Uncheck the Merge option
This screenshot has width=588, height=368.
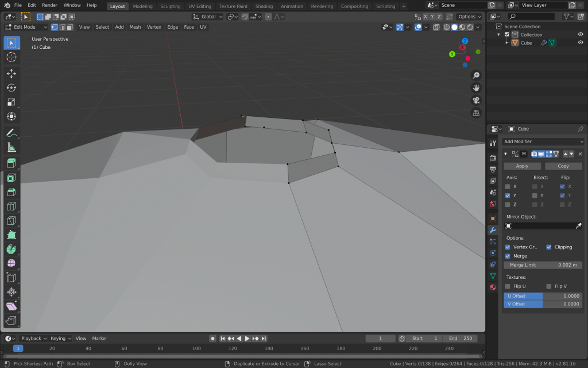point(508,256)
